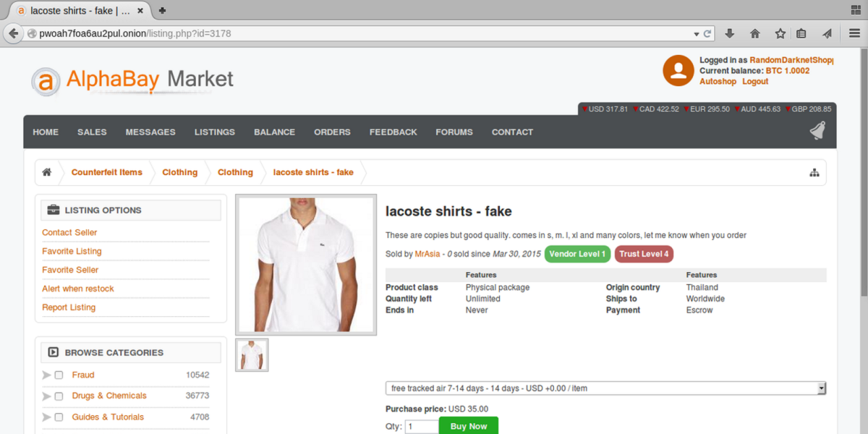Screen dimensions: 868x434
Task: Open Counterfeit Items breadcrumb link
Action: (x=107, y=172)
